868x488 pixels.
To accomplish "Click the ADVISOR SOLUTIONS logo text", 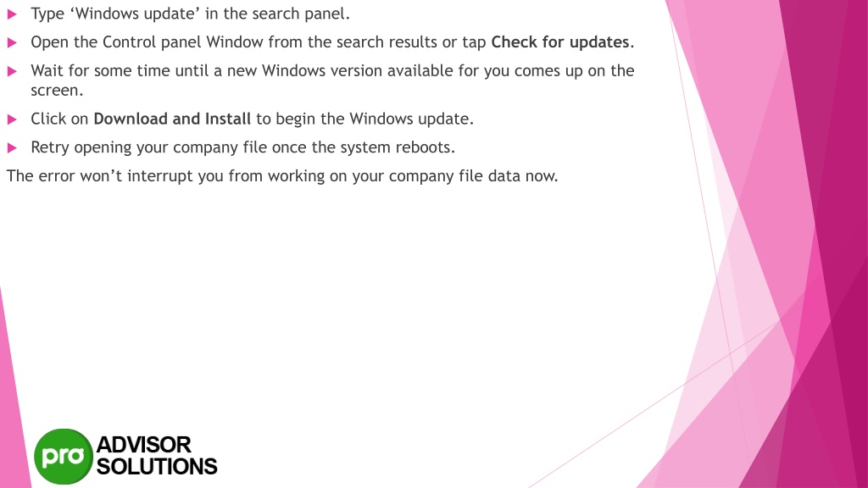I will pyautogui.click(x=157, y=456).
